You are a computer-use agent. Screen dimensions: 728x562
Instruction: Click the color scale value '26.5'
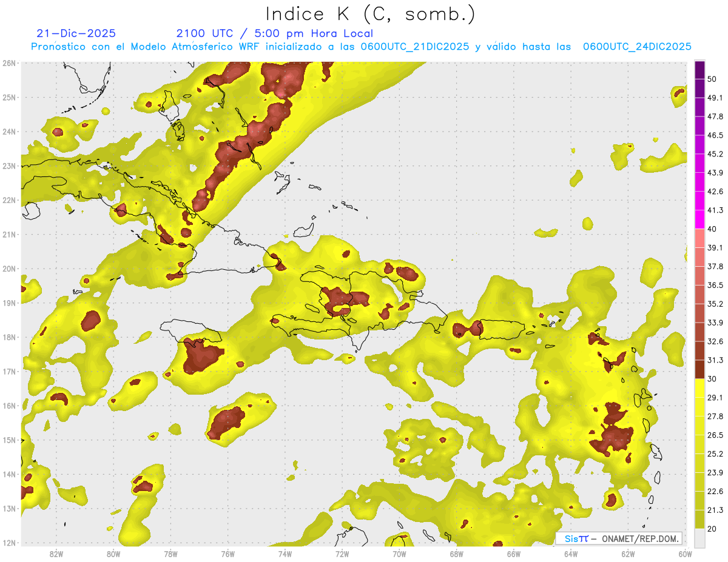click(715, 435)
